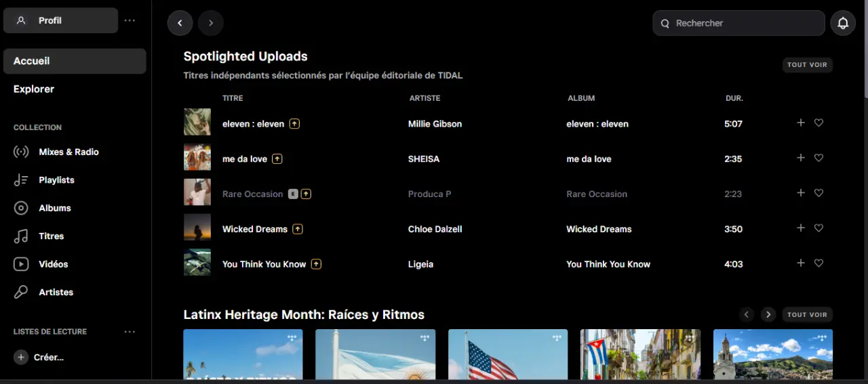Play the me da love track cover

click(197, 157)
